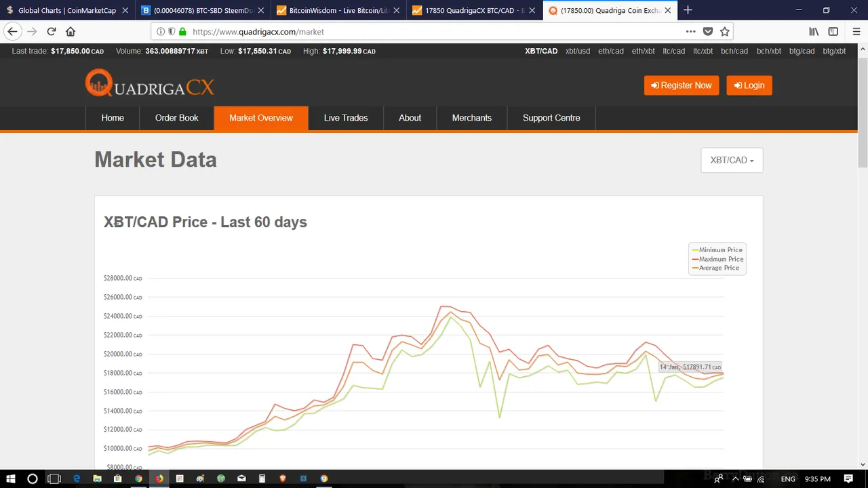Close the BitcoinWisdom tab

click(396, 10)
